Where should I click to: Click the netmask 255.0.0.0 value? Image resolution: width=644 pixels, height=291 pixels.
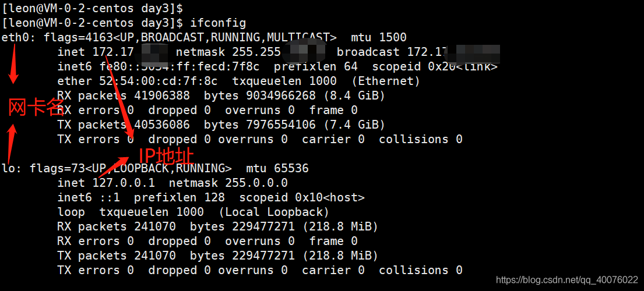click(228, 183)
